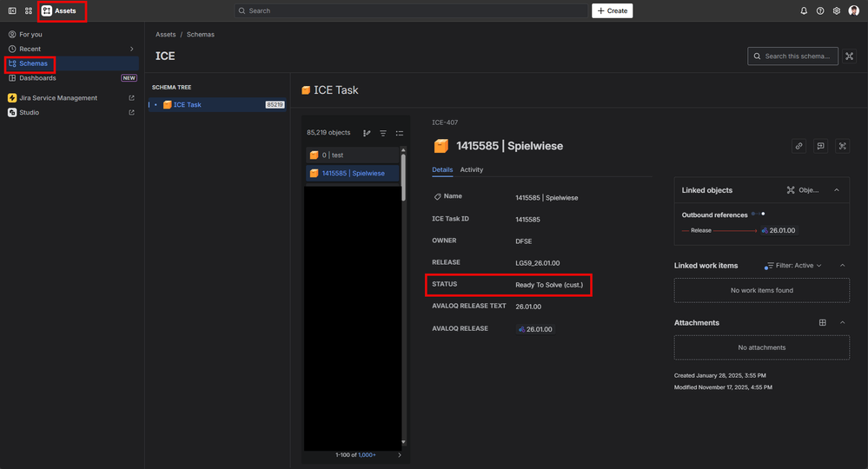Click the NEW badge beside Dashboards
Screen dimensions: 868x469
129,78
